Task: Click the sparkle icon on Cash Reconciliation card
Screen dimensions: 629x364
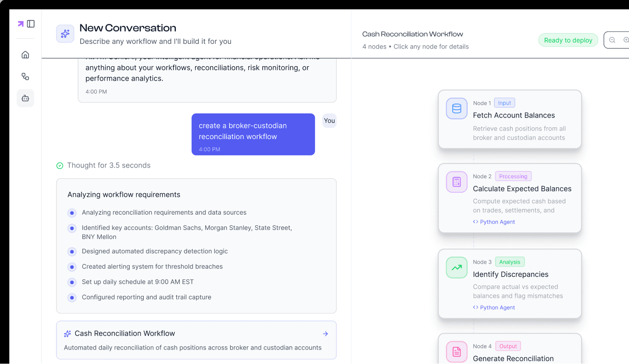Action: [67, 334]
